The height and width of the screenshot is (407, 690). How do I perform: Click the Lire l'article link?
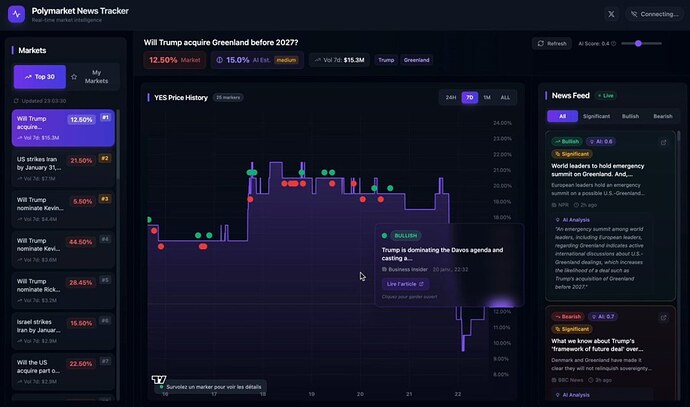coord(405,284)
